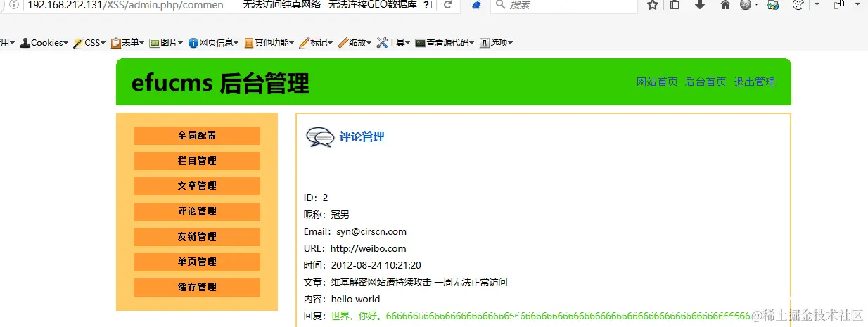Viewport: 868px width, 327px height.
Task: Open the far-right toolbar dropdown arrow
Action: coord(858,5)
